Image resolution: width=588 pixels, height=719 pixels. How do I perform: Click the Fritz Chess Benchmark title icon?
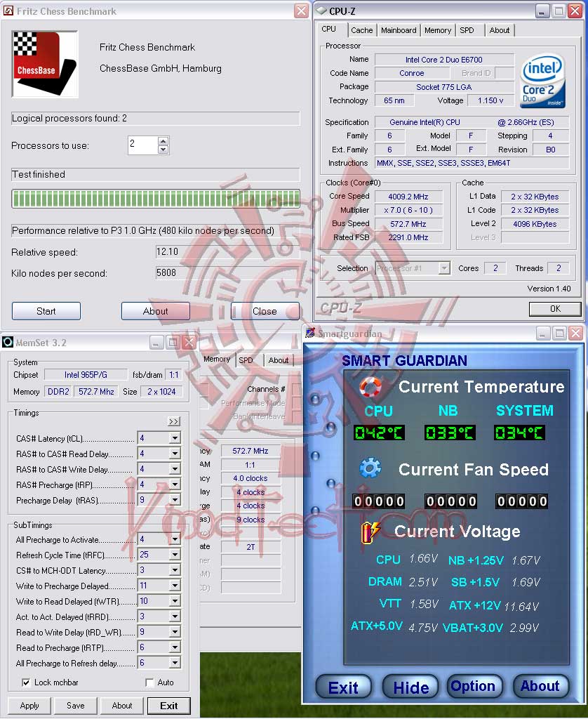(8, 11)
